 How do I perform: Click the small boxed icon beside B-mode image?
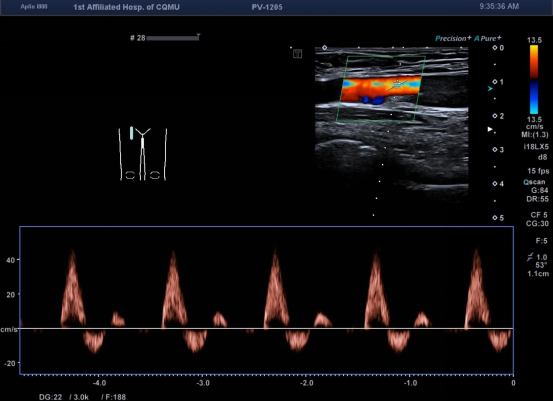coord(297,54)
